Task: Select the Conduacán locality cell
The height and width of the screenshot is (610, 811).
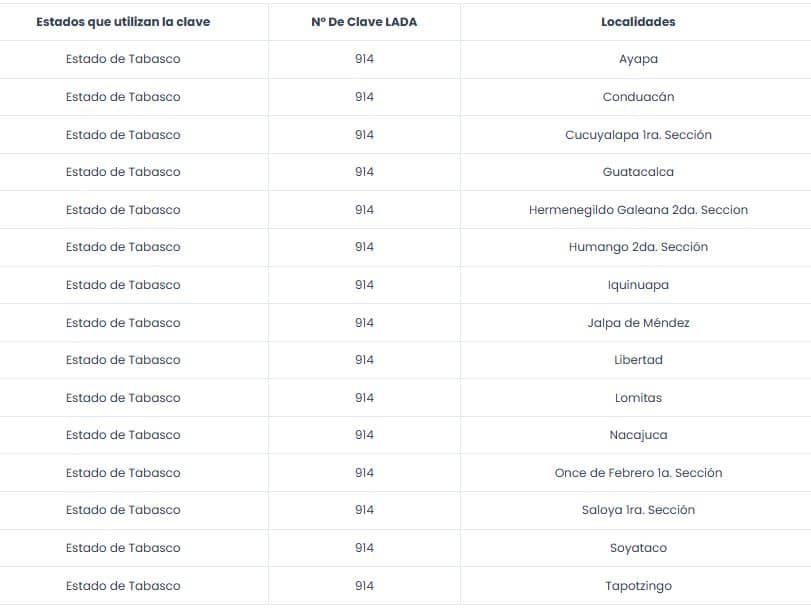Action: [638, 97]
